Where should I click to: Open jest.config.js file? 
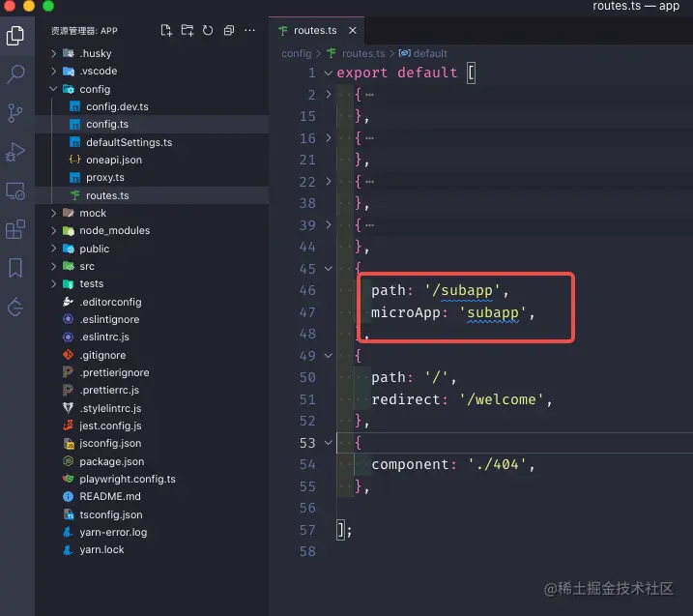click(x=152, y=425)
